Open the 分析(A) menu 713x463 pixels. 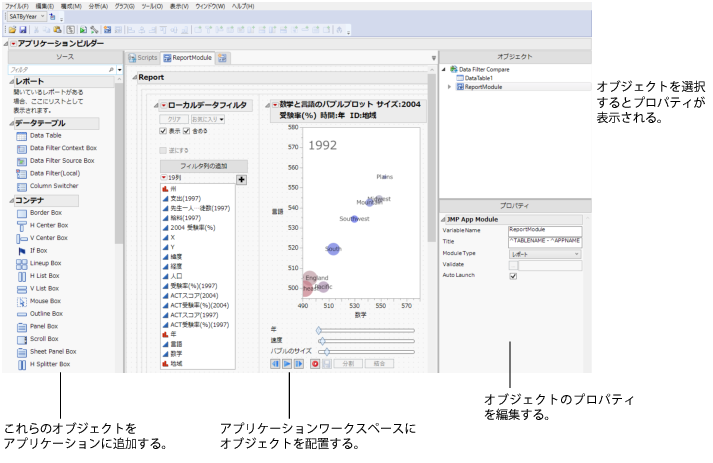pos(100,6)
